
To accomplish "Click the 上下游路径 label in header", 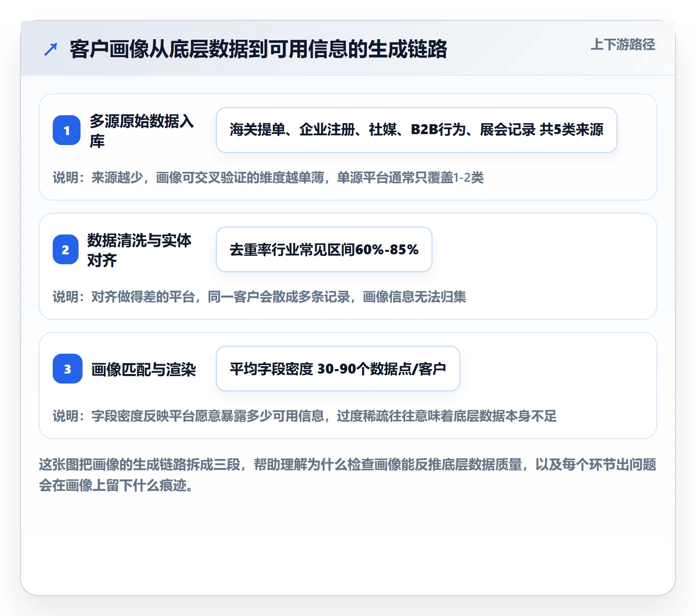I will tap(623, 45).
